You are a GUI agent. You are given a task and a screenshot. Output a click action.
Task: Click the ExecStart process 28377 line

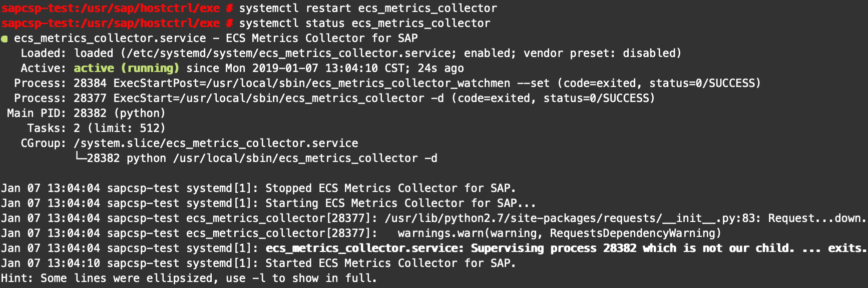(x=334, y=98)
